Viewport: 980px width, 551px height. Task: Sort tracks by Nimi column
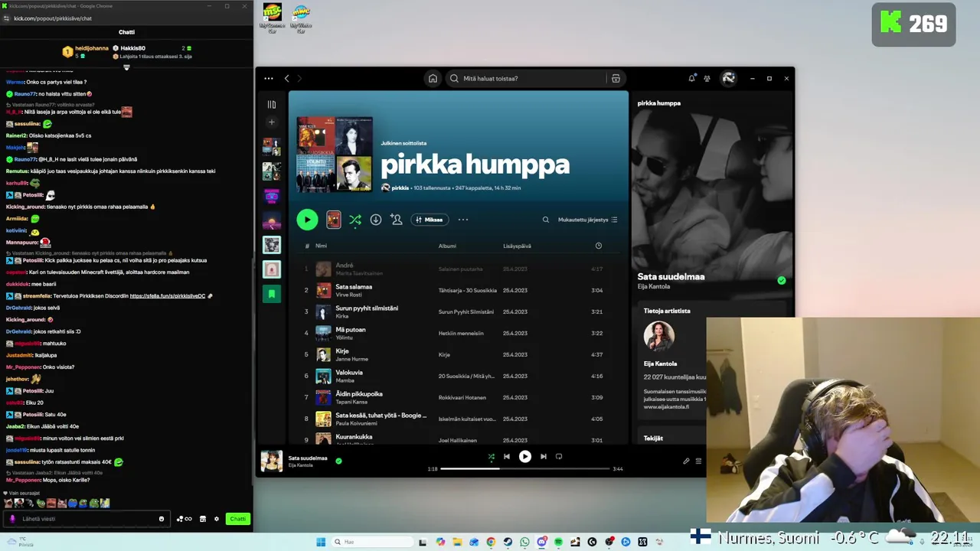click(x=321, y=246)
